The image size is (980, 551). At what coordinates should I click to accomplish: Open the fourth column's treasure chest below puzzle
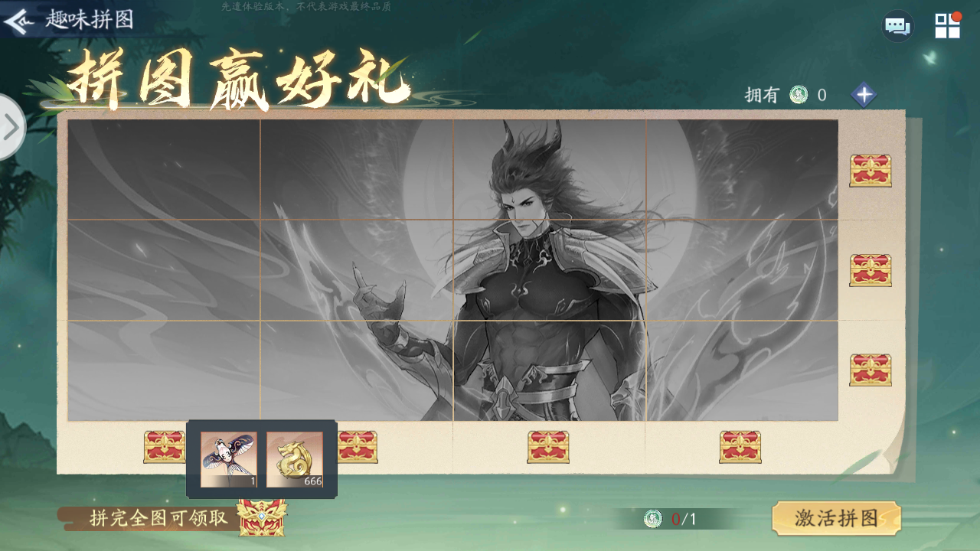point(740,447)
